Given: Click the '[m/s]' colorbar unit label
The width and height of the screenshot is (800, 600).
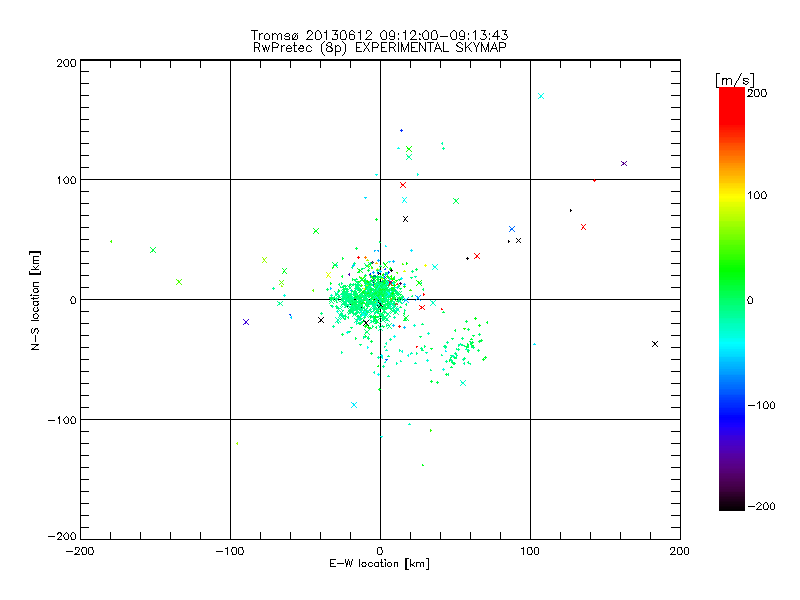Looking at the screenshot, I should (735, 80).
